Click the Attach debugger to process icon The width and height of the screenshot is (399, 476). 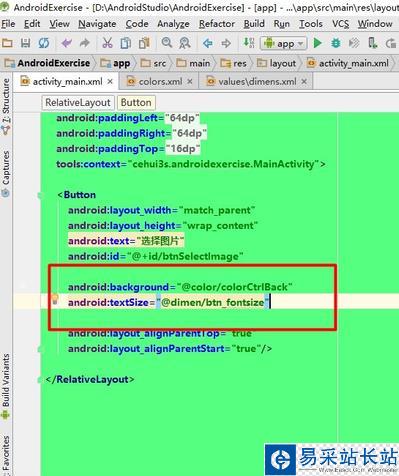[x=372, y=43]
